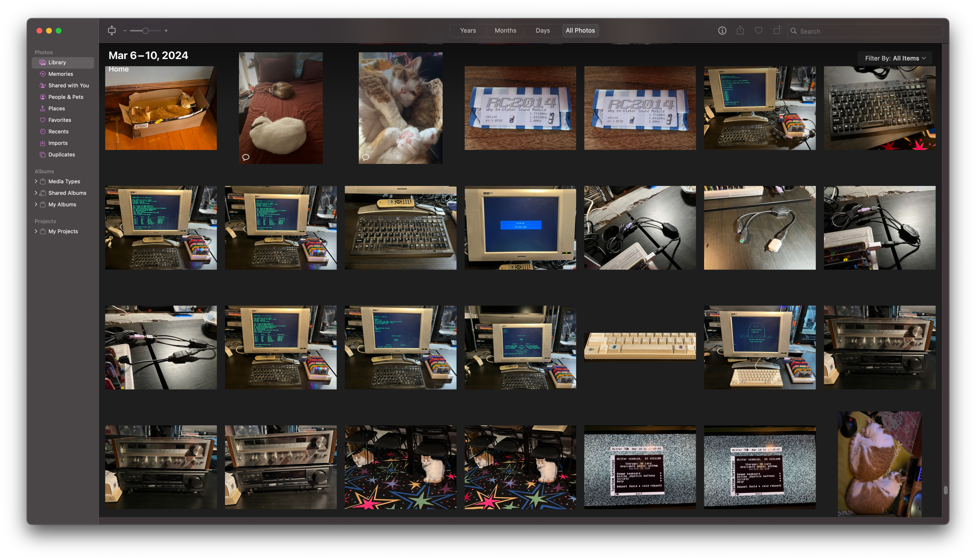Select Shared with You in sidebar
976x560 pixels.
coord(68,85)
